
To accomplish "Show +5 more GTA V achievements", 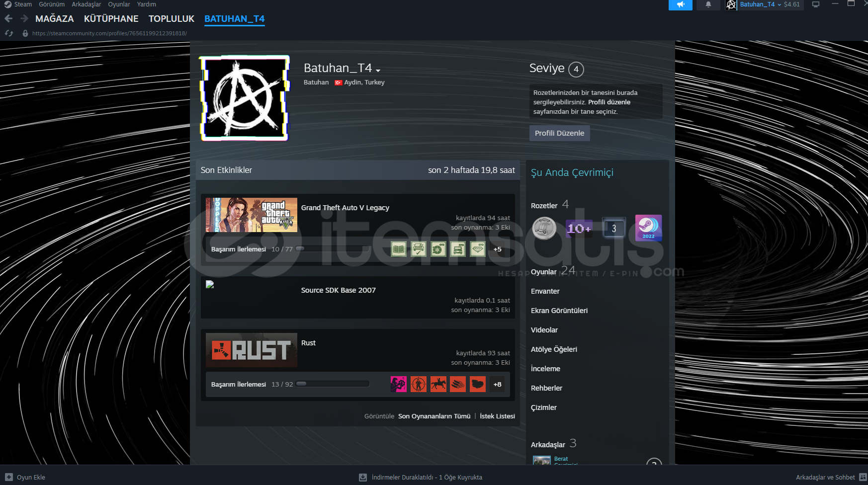I will pos(498,249).
